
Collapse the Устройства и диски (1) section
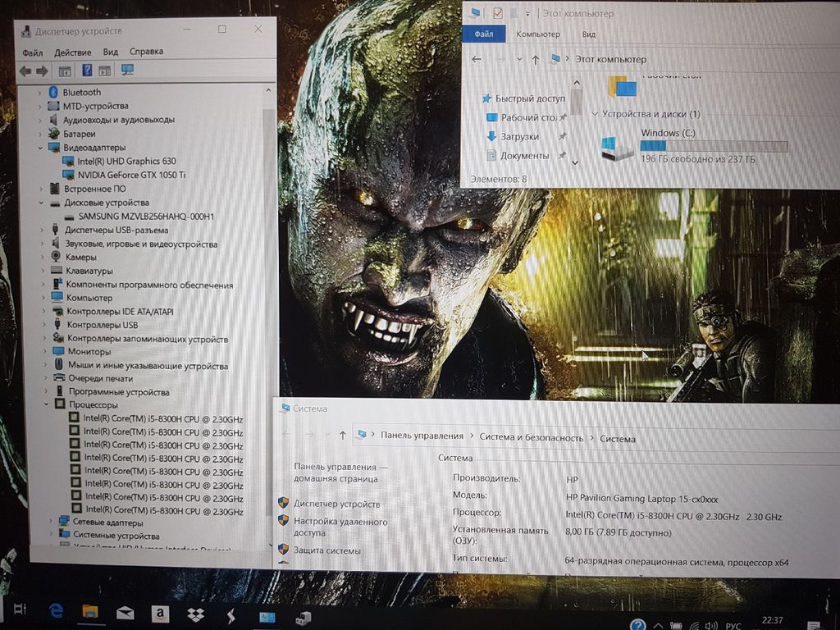595,114
